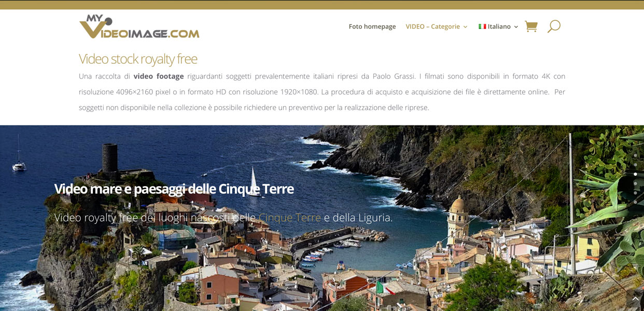
Task: Select the fifth side navigation dot
Action: [x=635, y=193]
